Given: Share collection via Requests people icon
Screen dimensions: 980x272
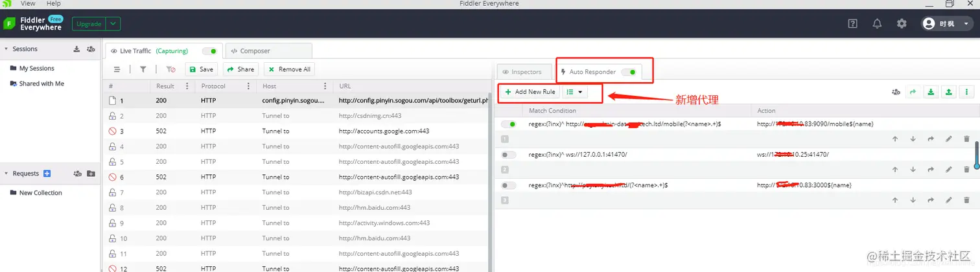Looking at the screenshot, I should [x=77, y=174].
